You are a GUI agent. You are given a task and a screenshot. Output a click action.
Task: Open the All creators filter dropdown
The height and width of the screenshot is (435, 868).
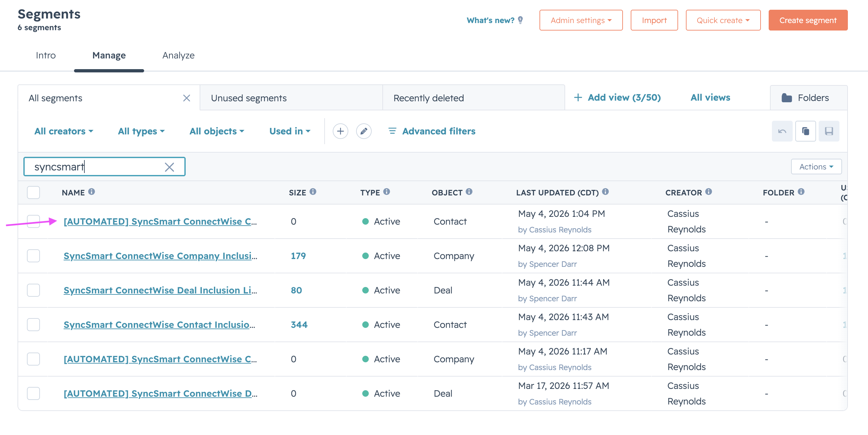64,131
